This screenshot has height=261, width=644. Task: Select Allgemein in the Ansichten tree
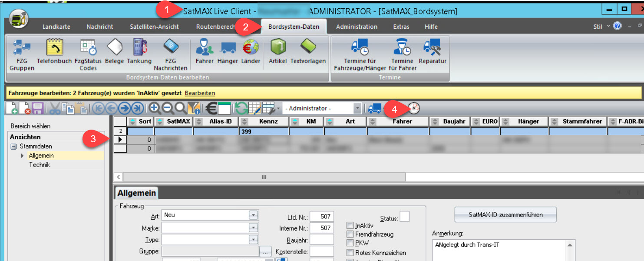tap(41, 155)
